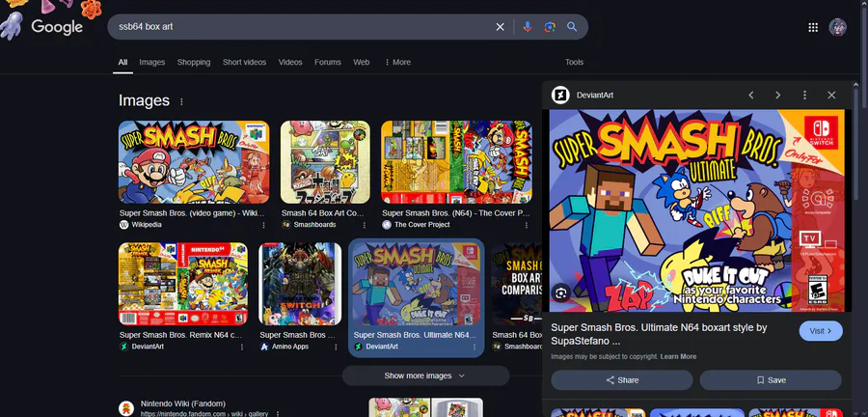Click the Google logo

pos(57,27)
